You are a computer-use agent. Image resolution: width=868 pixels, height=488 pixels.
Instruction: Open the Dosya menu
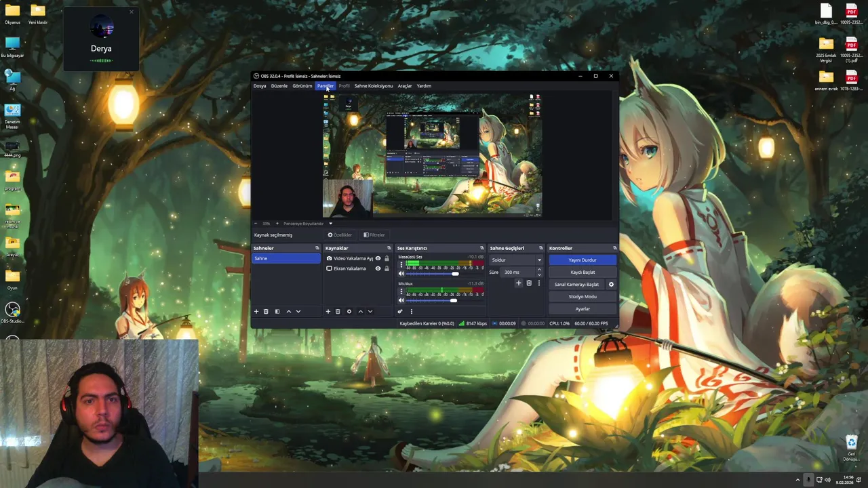260,86
